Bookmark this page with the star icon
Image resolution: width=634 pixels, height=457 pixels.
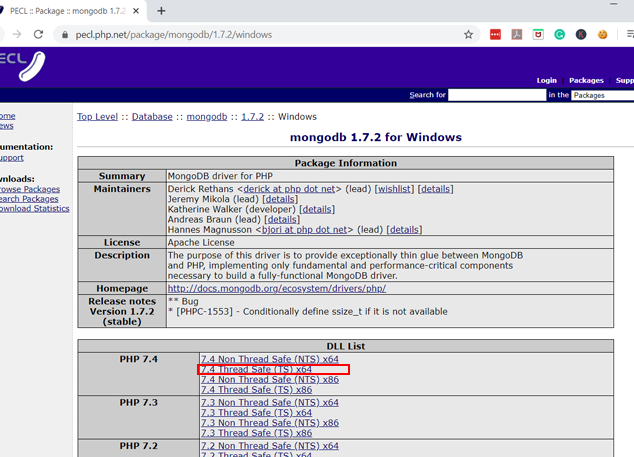point(468,35)
